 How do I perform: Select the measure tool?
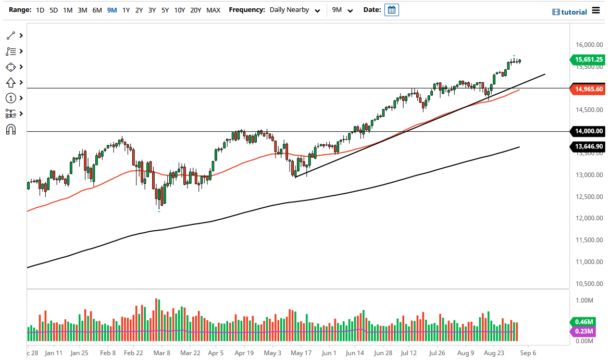click(10, 114)
